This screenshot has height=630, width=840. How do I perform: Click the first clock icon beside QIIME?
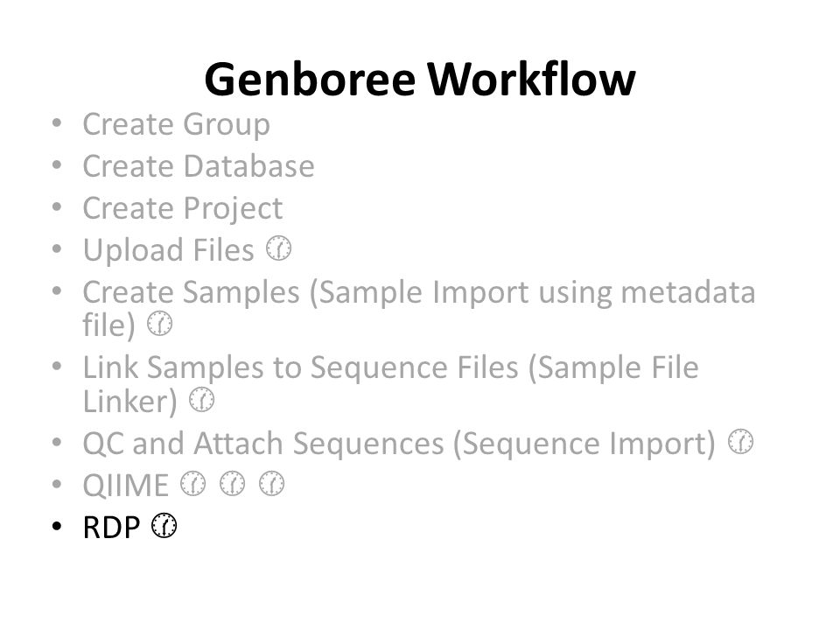(x=192, y=484)
